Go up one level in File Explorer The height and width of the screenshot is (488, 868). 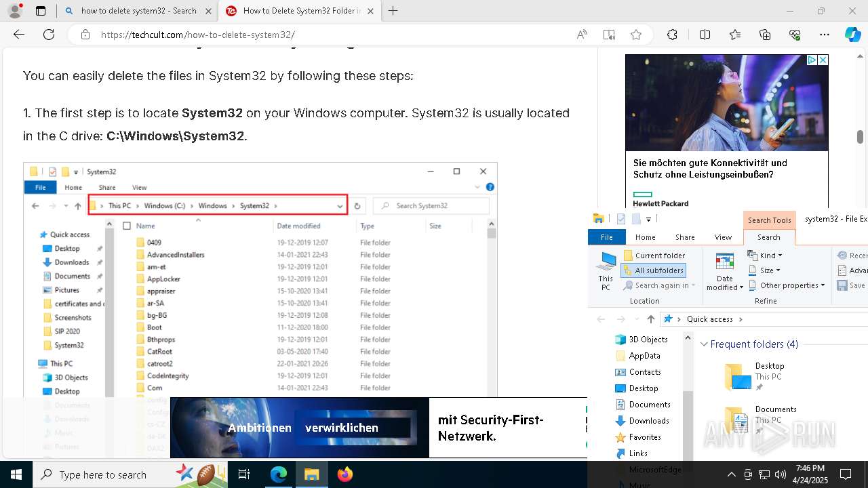click(651, 319)
